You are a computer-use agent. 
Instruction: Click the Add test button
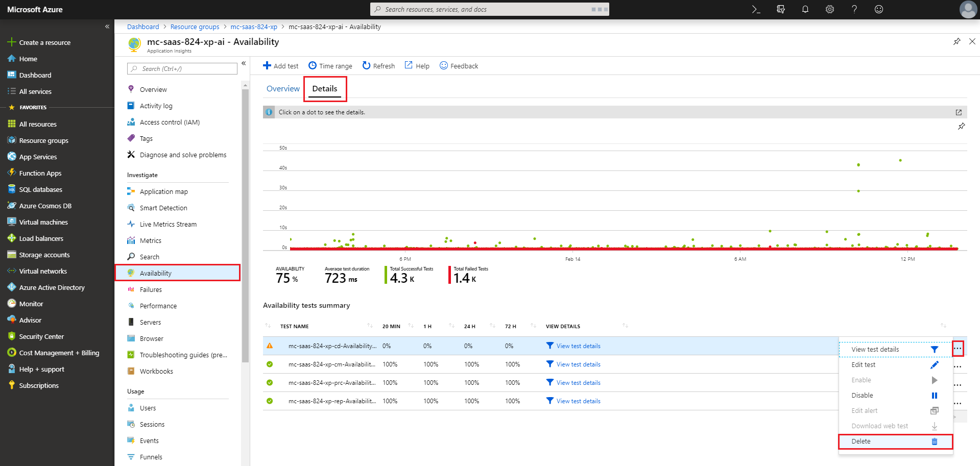coord(280,66)
